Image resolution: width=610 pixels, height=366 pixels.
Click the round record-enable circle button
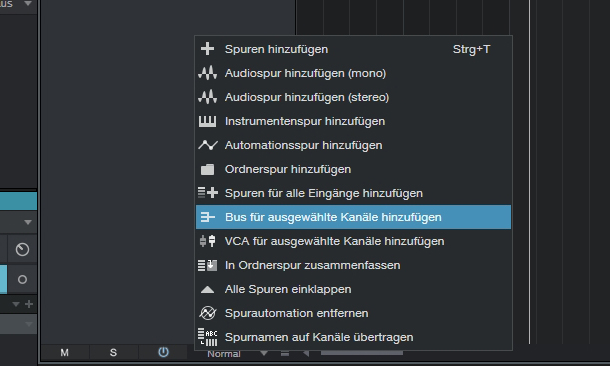(x=22, y=280)
